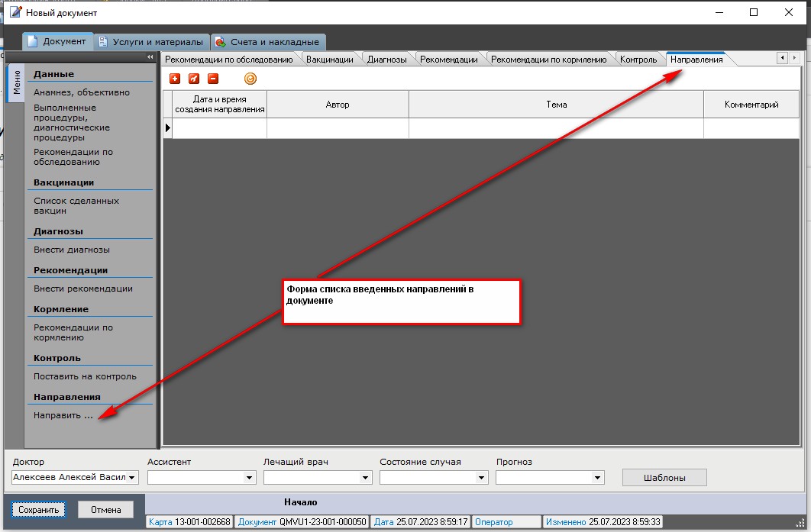This screenshot has width=811, height=532.
Task: Expand the Состояние случая dropdown
Action: tap(481, 478)
